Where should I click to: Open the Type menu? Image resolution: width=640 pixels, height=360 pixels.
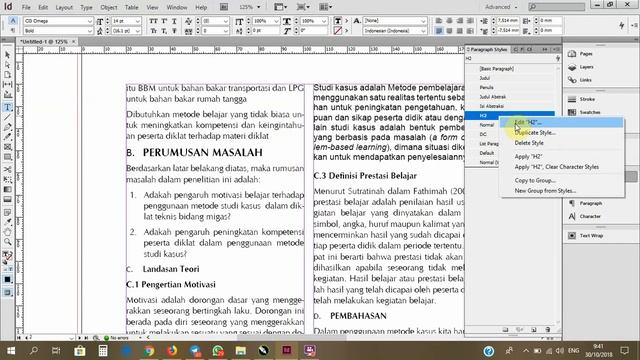[x=86, y=7]
